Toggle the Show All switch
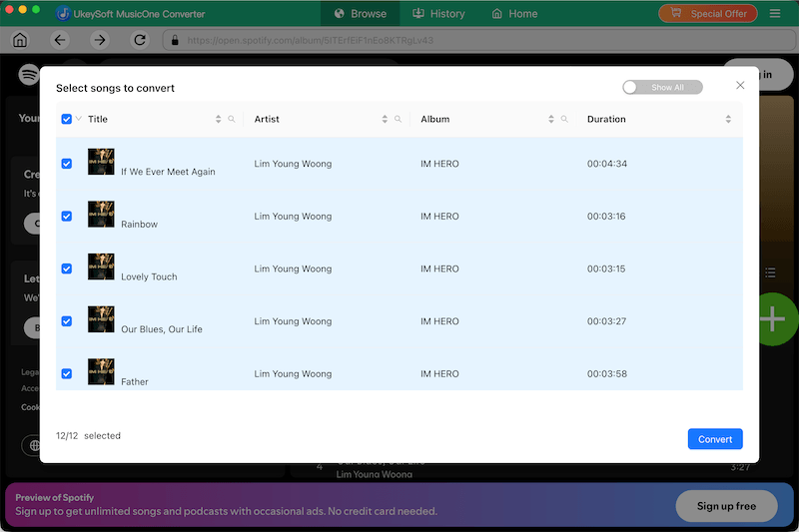This screenshot has height=532, width=799. [662, 88]
